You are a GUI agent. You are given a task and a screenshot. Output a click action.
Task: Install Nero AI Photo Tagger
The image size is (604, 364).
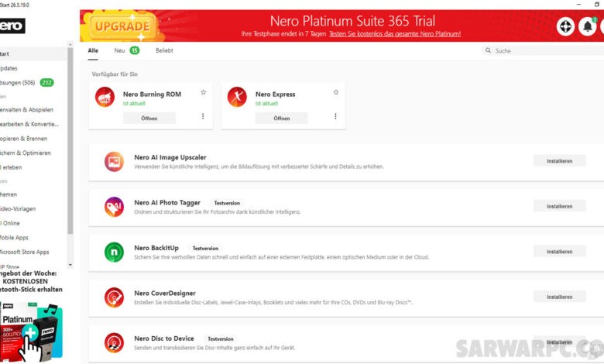559,207
